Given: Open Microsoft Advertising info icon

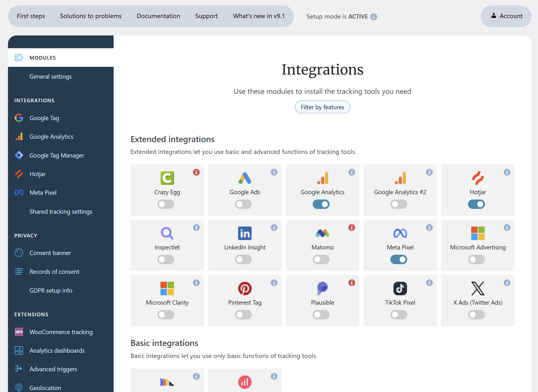Looking at the screenshot, I should click(x=507, y=227).
